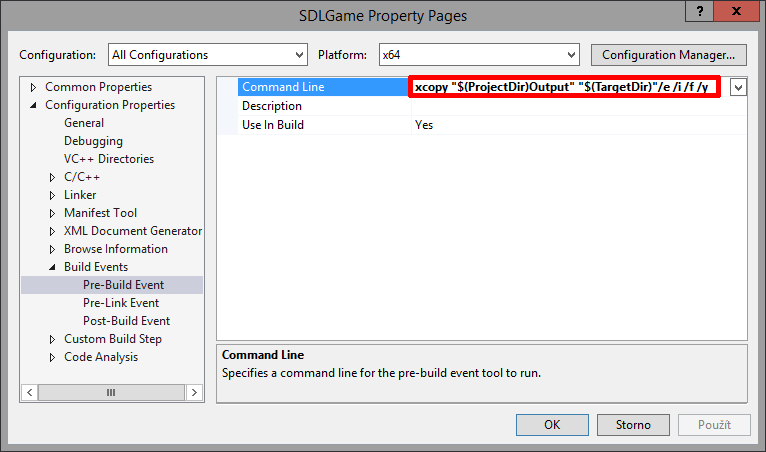Edit the xcopy Command Line field
The width and height of the screenshot is (766, 452).
[563, 88]
